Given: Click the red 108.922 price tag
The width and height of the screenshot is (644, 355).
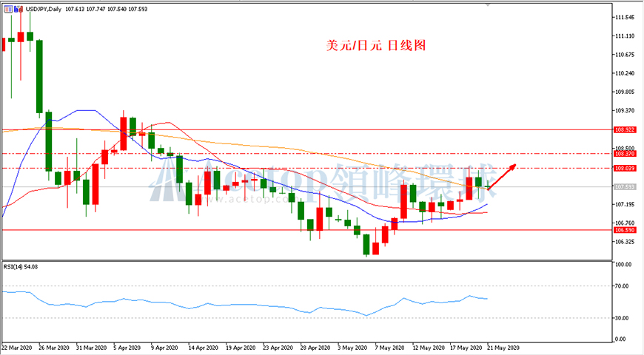Looking at the screenshot, I should (x=625, y=129).
